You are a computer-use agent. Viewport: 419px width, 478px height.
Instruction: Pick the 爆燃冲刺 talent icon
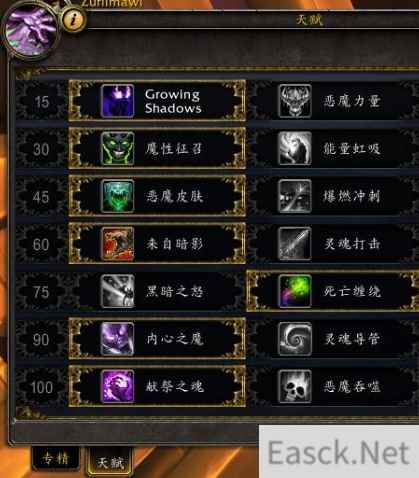click(295, 196)
